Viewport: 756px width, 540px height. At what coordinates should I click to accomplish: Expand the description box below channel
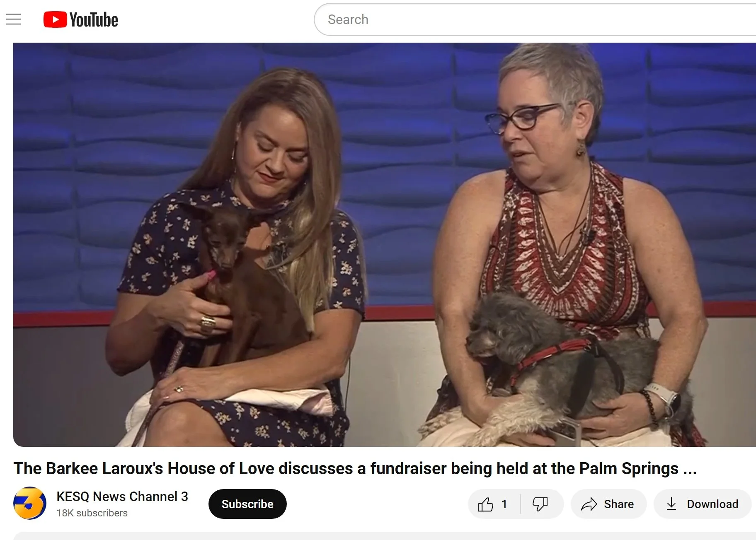(385, 536)
